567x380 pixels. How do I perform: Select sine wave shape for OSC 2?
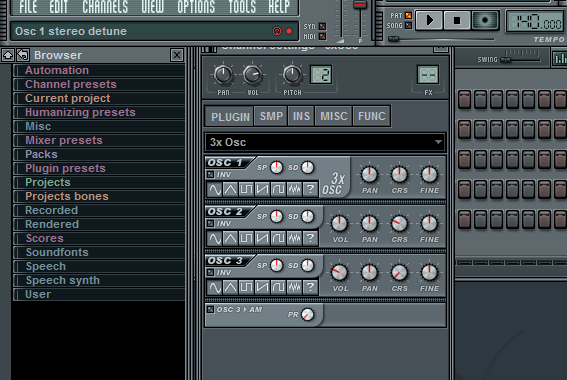click(x=215, y=238)
